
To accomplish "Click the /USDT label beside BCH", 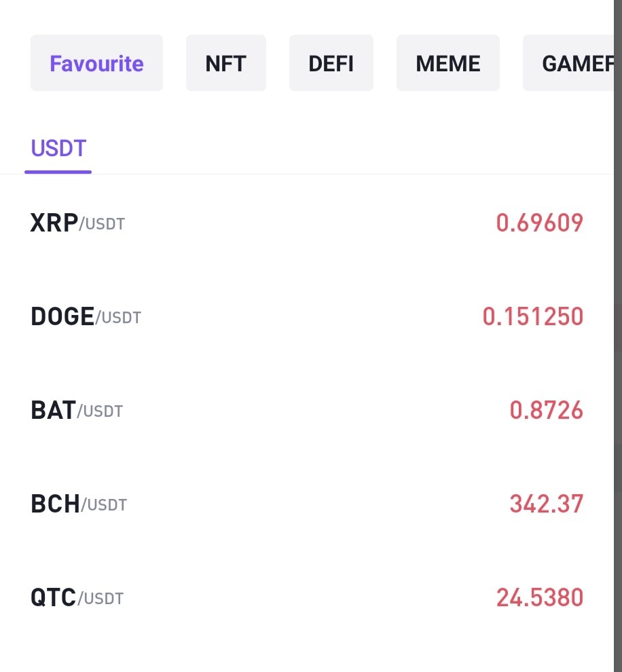I will point(104,505).
